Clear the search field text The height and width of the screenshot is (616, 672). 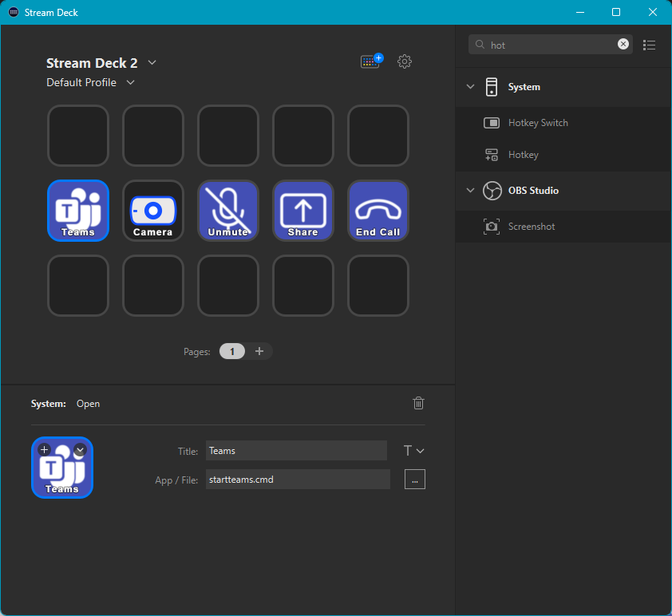tap(623, 45)
